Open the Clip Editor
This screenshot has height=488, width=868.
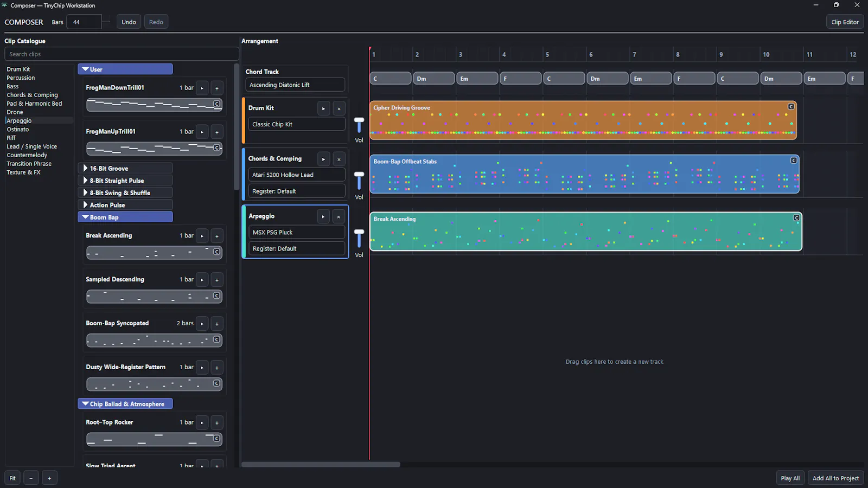pos(845,22)
